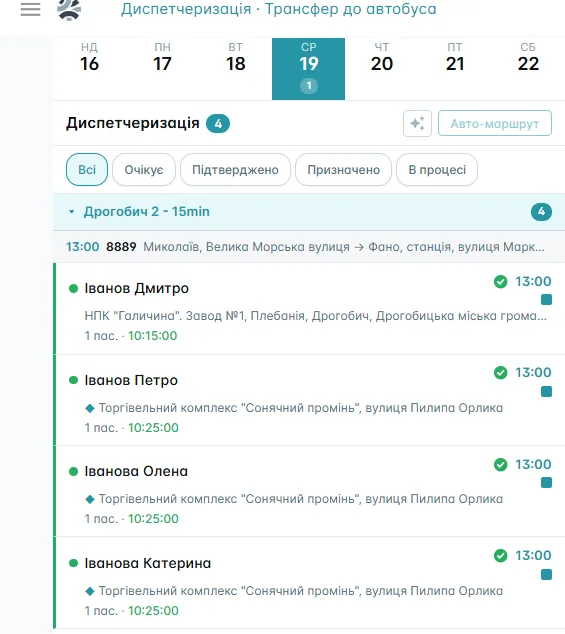Click green check icon for Іванов Дмитро
565x634 pixels.
500,281
